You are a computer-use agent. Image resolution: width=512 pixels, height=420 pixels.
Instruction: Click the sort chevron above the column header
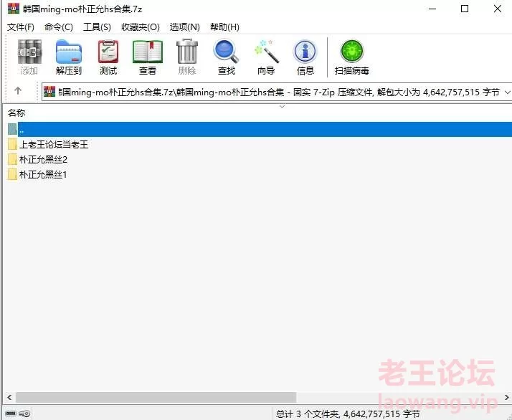point(283,106)
